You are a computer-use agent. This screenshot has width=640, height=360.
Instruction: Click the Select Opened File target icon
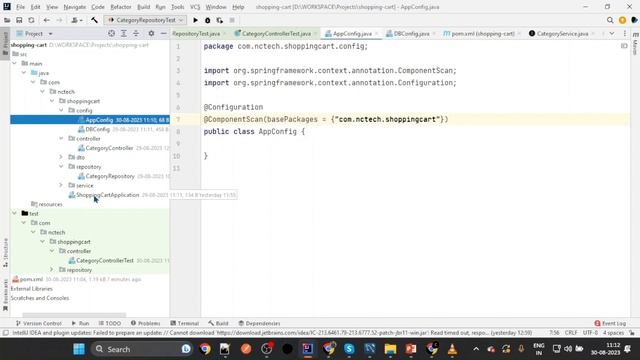pyautogui.click(x=111, y=33)
